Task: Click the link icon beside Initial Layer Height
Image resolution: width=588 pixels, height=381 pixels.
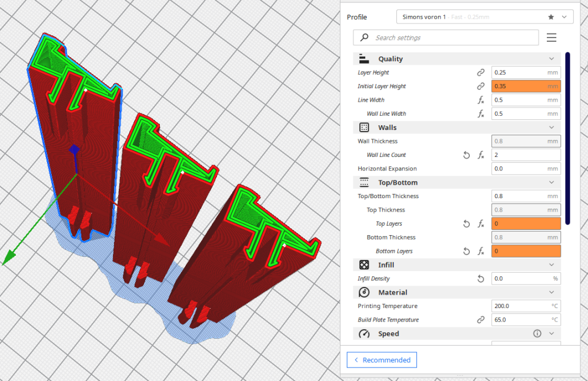Action: 480,86
